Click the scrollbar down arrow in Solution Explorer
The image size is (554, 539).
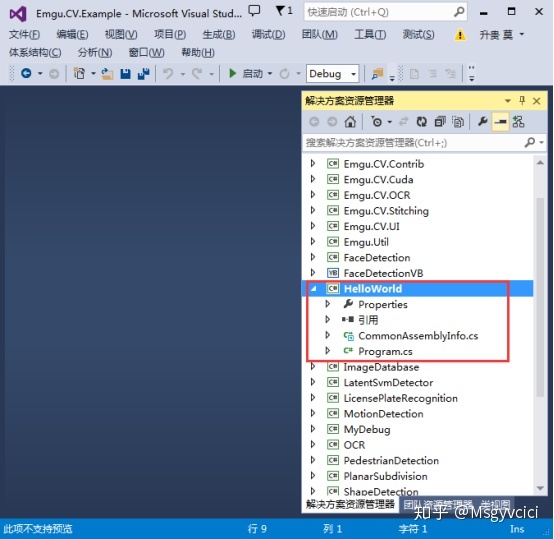(540, 488)
